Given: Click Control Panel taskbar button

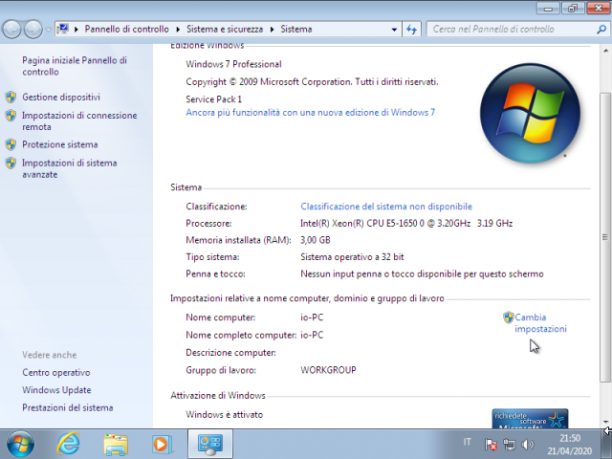Looking at the screenshot, I should 210,444.
